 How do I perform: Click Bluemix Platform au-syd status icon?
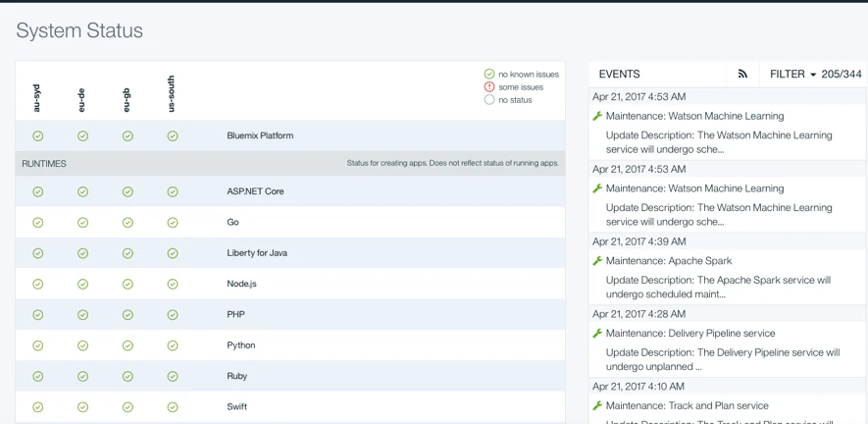pyautogui.click(x=37, y=135)
